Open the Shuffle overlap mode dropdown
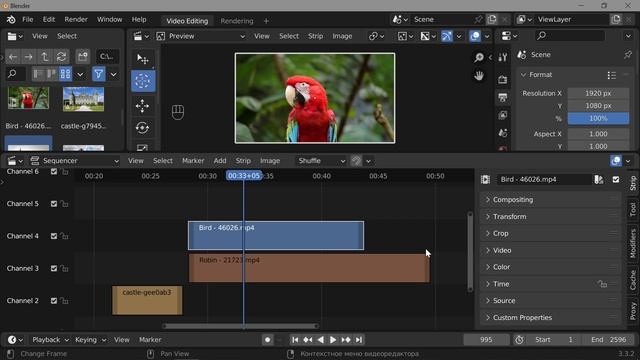Screen dimensions: 640x360 [x=321, y=161]
